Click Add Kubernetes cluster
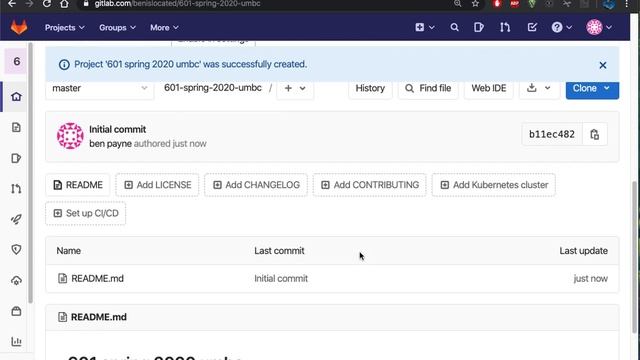The width and height of the screenshot is (640, 360). 493,185
